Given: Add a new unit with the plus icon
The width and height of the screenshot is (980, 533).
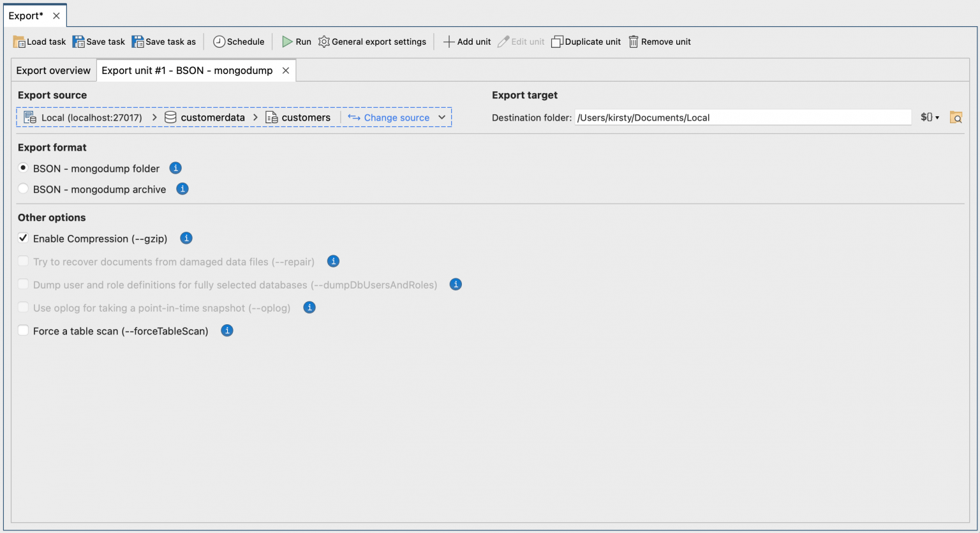Looking at the screenshot, I should (x=449, y=41).
